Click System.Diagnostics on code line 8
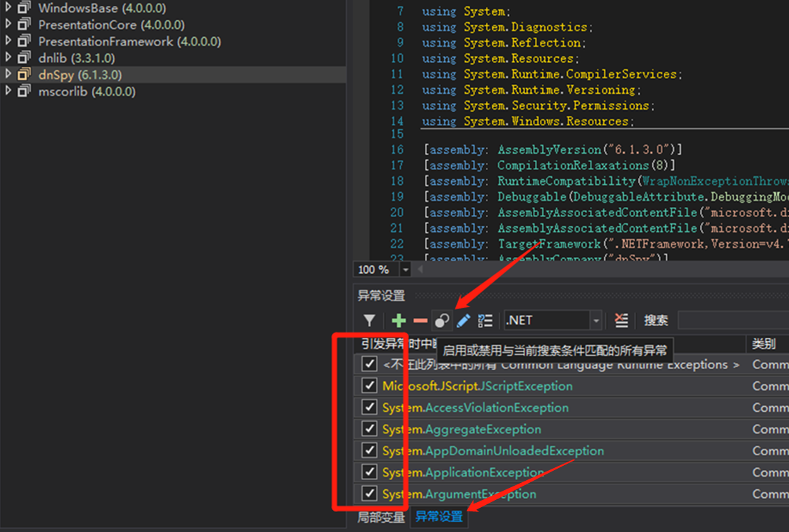 coord(525,26)
